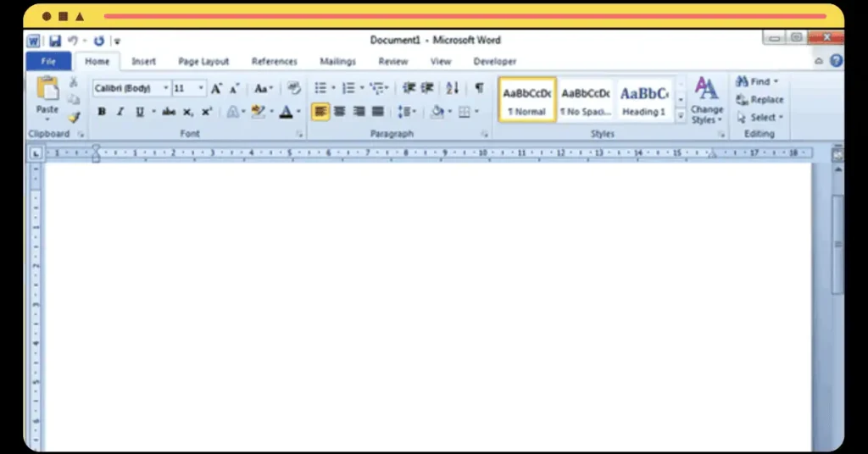Switch to the Insert tab

143,61
